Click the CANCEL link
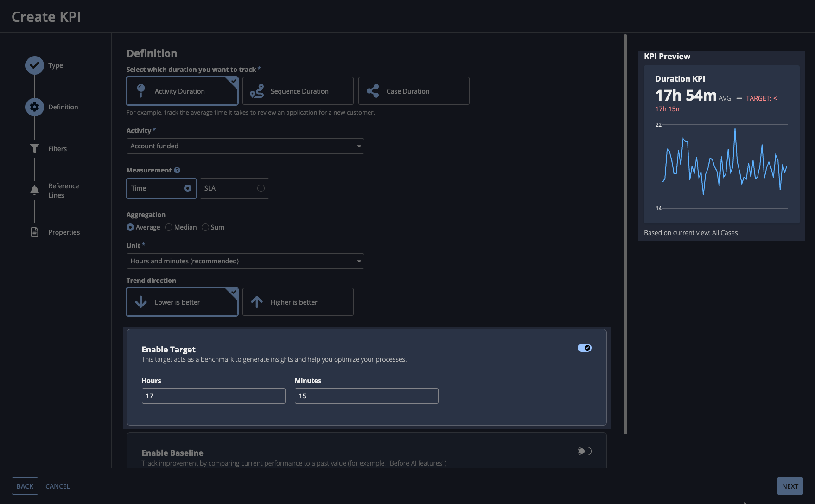This screenshot has width=815, height=504. pos(57,486)
